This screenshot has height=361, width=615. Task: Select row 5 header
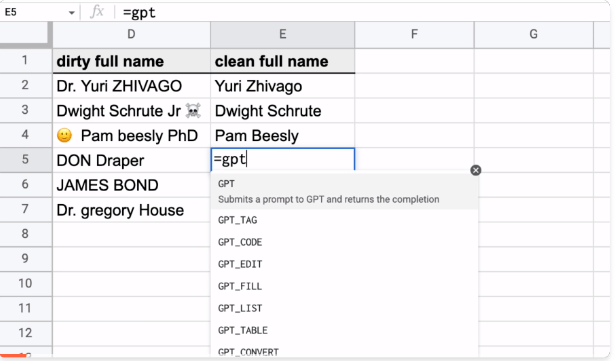pyautogui.click(x=25, y=160)
